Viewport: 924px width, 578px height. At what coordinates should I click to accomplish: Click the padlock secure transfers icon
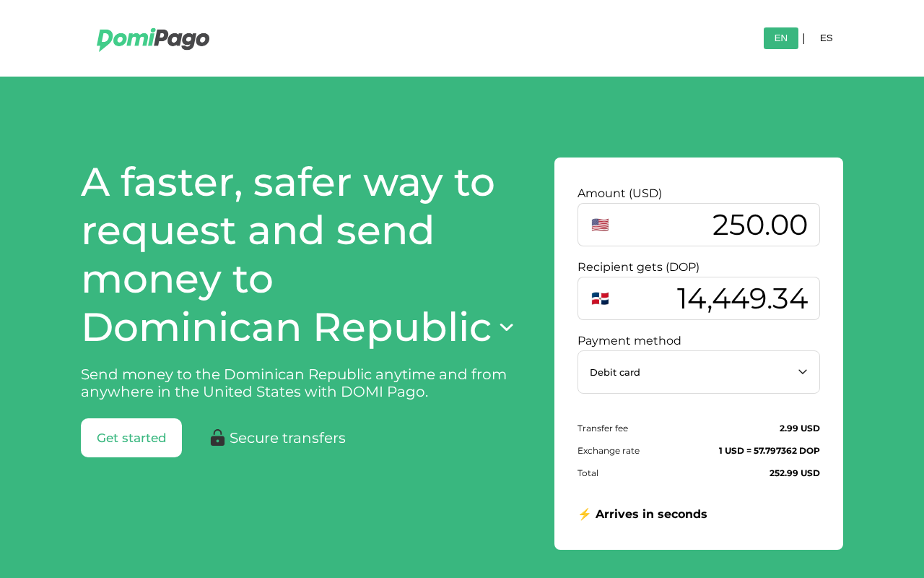217,438
